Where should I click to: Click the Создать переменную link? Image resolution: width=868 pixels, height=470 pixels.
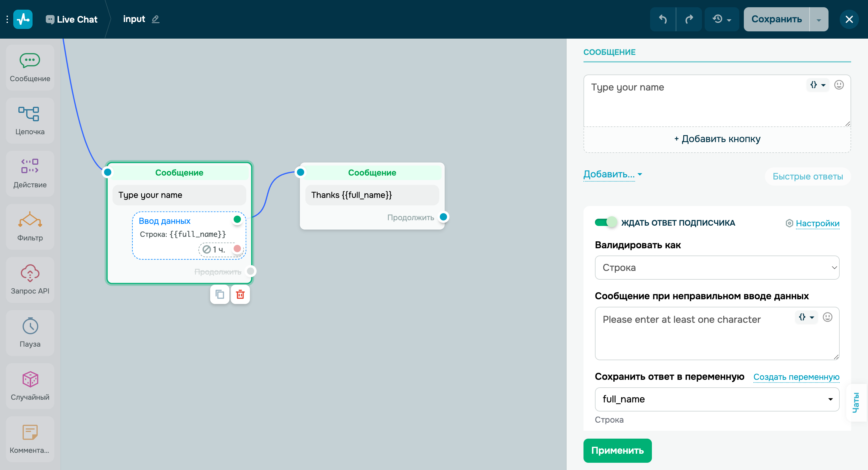point(796,377)
